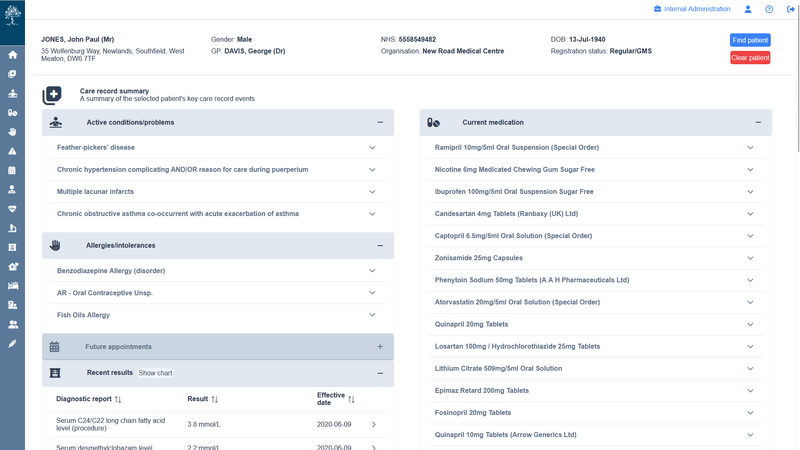
Task: Click the Clear patient button
Action: [750, 58]
